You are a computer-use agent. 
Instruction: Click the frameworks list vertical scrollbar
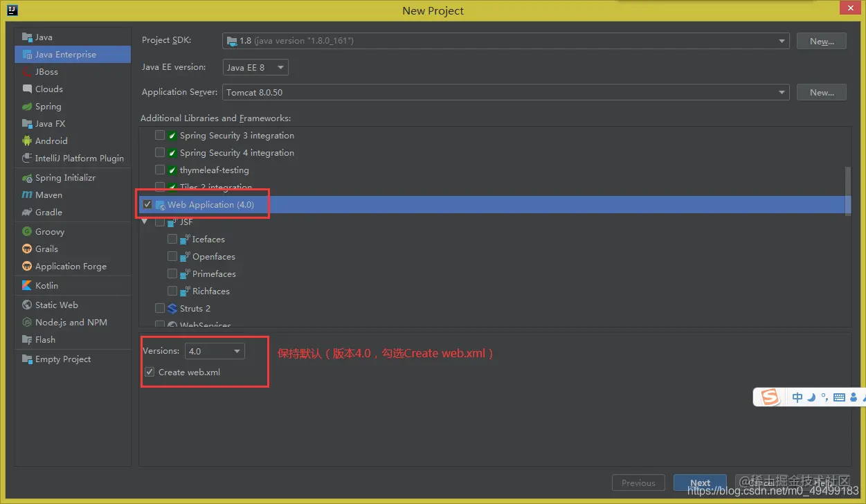848,191
